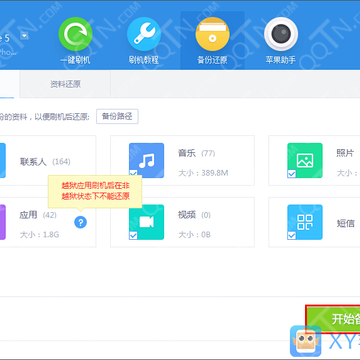Image resolution: width=360 pixels, height=360 pixels.
Task: Uncheck the 照片 photos backup checkbox
Action: 291,174
